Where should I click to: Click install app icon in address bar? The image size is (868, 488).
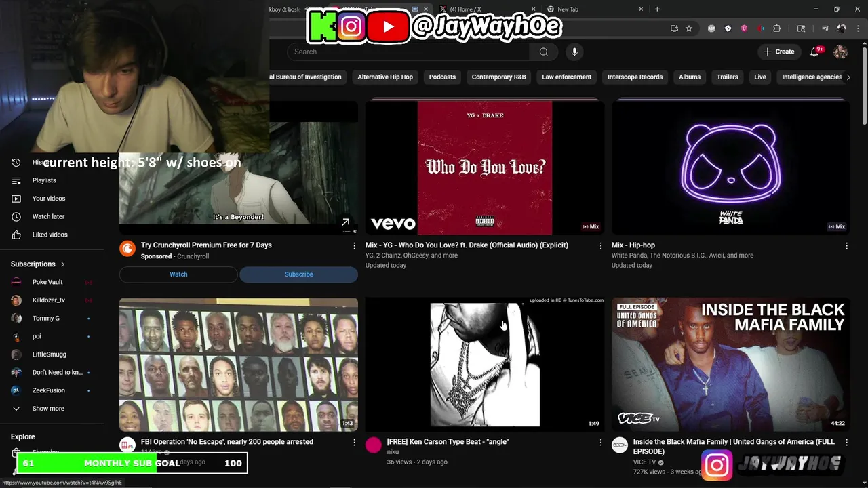674,28
